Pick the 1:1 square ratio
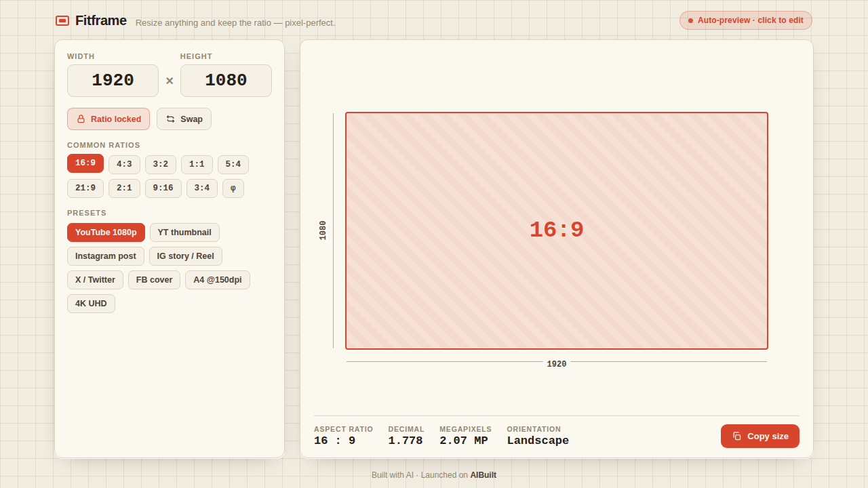This screenshot has height=488, width=868. tap(197, 165)
